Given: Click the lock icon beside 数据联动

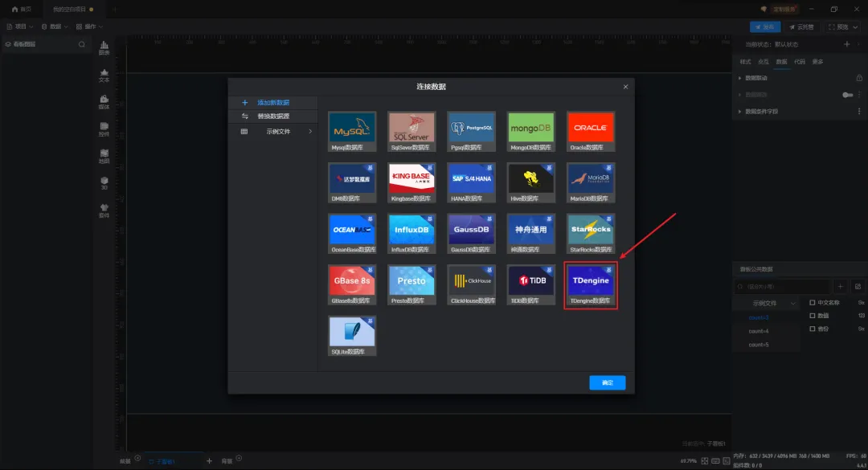Looking at the screenshot, I should (x=859, y=78).
